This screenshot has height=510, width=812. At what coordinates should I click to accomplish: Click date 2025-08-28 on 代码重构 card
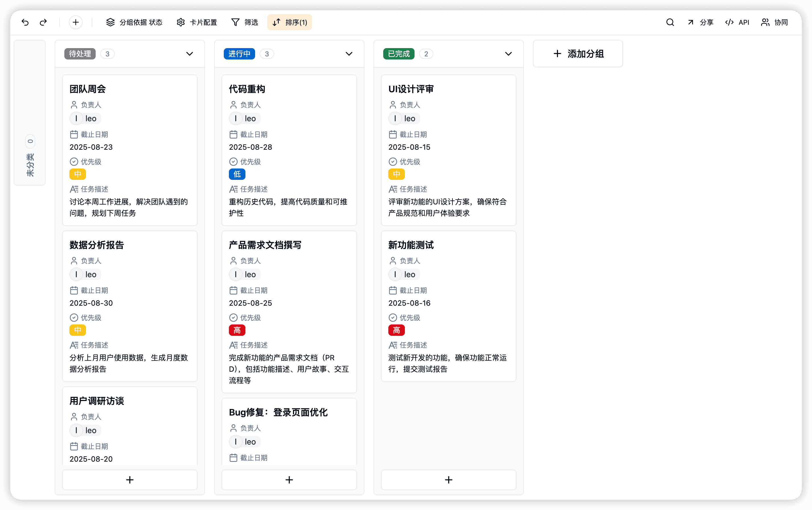251,147
